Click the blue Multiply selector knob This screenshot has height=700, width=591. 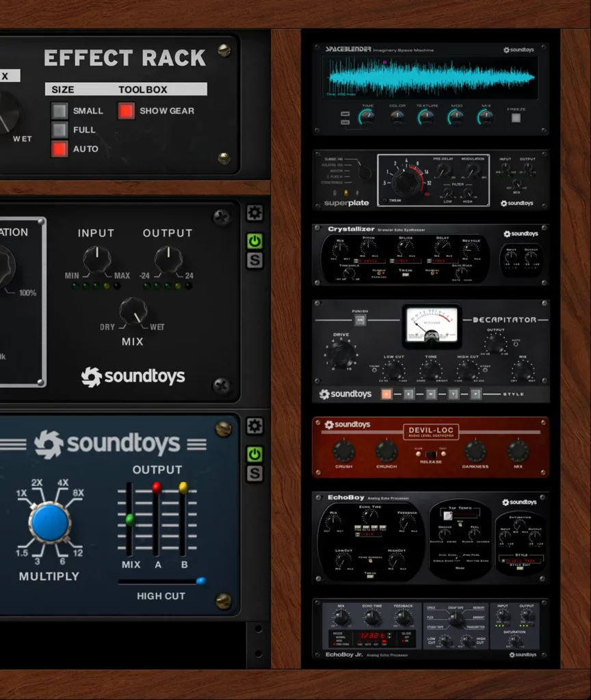click(x=49, y=522)
